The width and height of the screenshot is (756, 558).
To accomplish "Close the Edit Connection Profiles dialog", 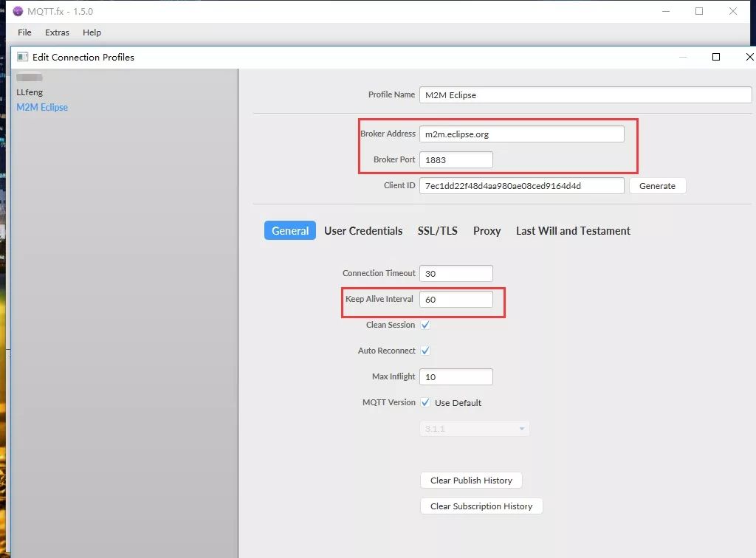I will pos(749,57).
